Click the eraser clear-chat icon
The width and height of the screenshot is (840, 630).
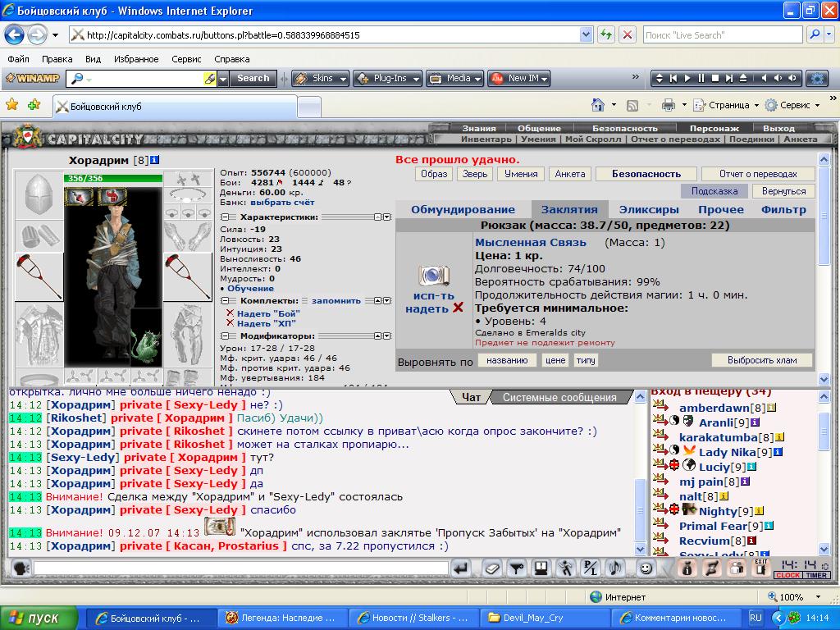click(491, 568)
